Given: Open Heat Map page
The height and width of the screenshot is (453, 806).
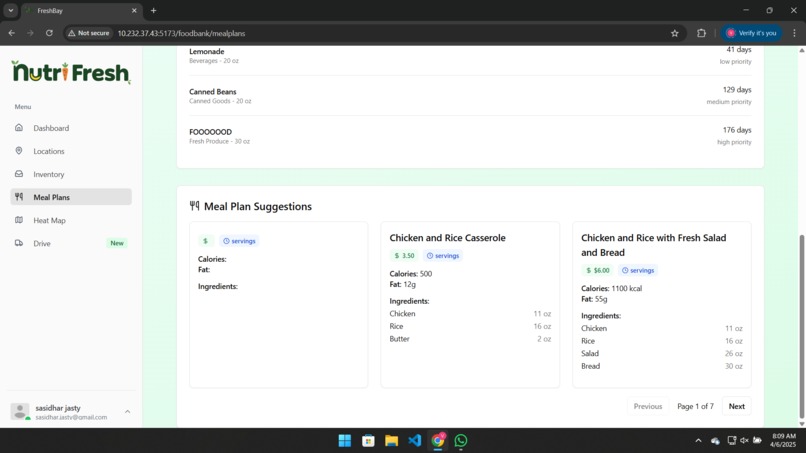Looking at the screenshot, I should click(49, 220).
